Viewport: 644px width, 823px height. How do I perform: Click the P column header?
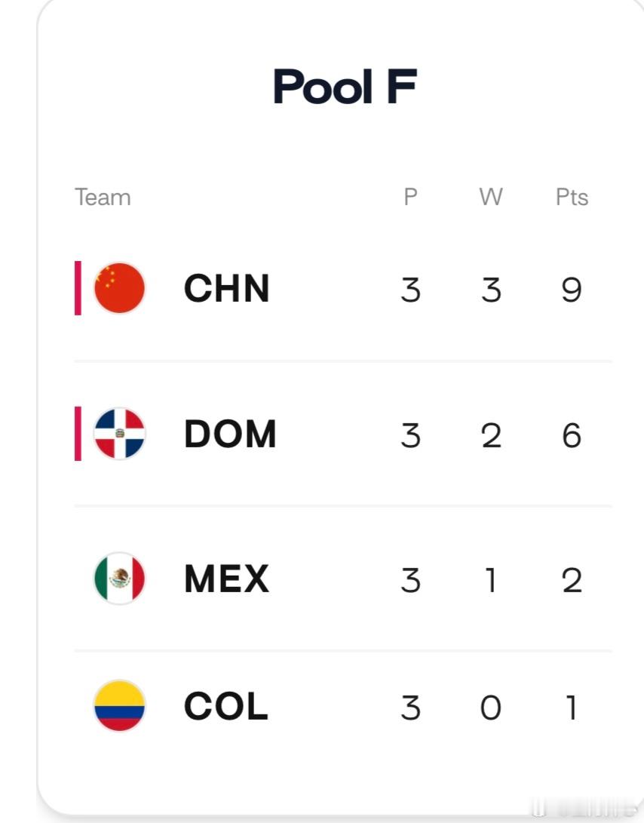[x=410, y=197]
